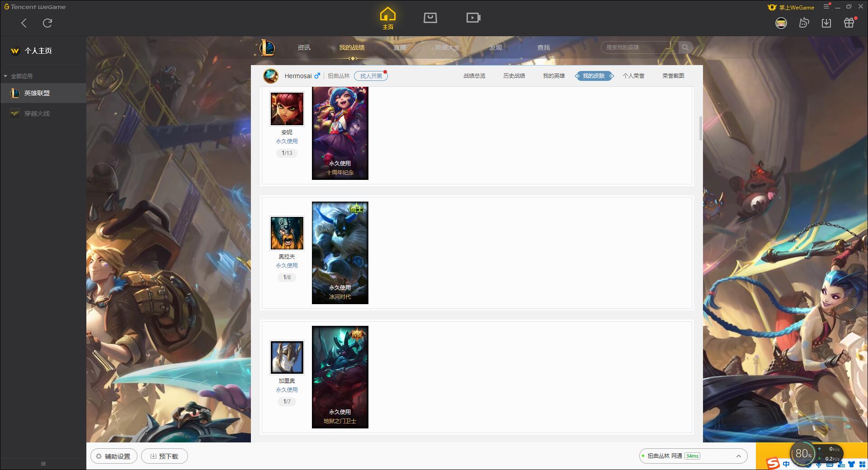Open the hamburger main menu
Viewport: 868px width, 470px height.
[x=826, y=6]
